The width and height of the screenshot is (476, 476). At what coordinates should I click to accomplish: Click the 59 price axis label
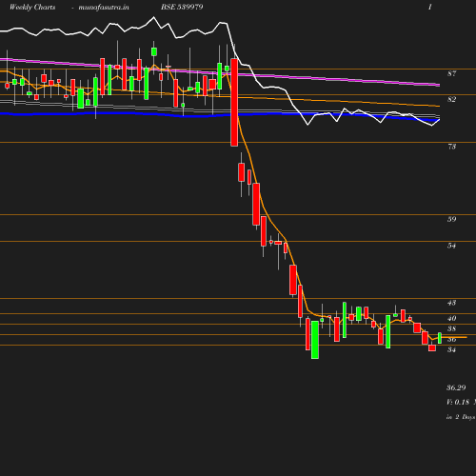click(x=452, y=219)
